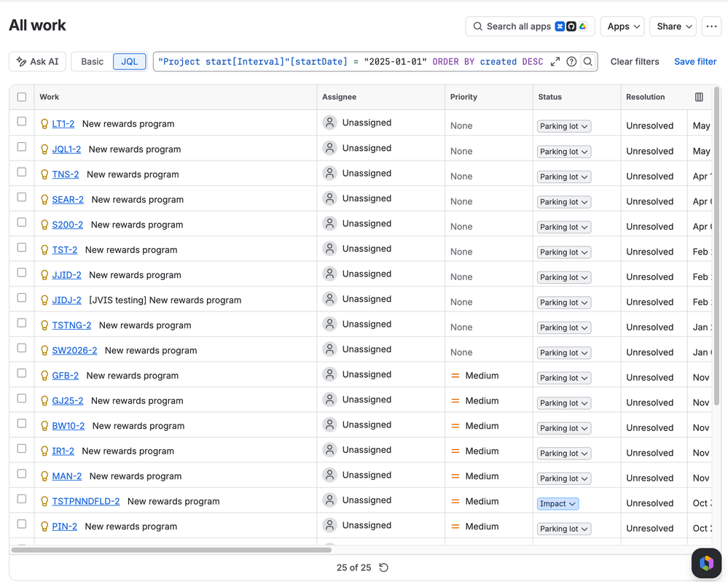
Task: Check the box for PIN-2 row
Action: [22, 524]
